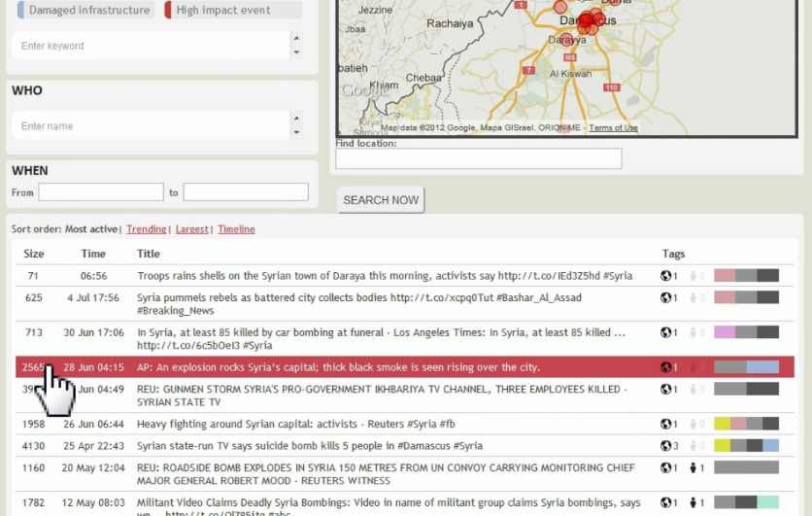Viewport: 812px width, 516px height.
Task: Click globe icon on Heavy fighting row
Action: (665, 425)
